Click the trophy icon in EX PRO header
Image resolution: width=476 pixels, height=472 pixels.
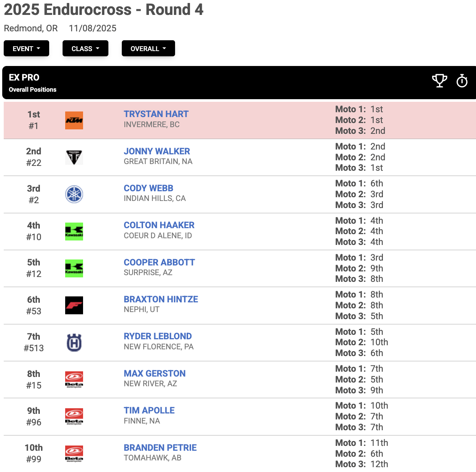[x=439, y=81]
